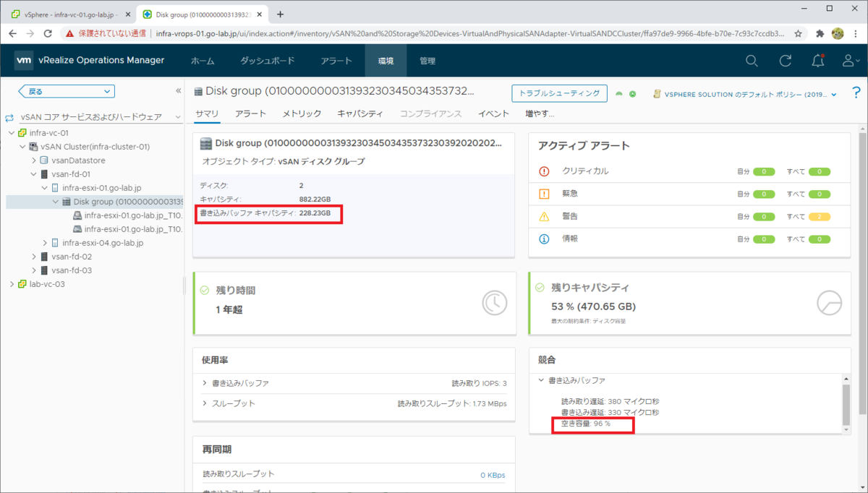Click the トラブルシューティング button

coord(560,93)
